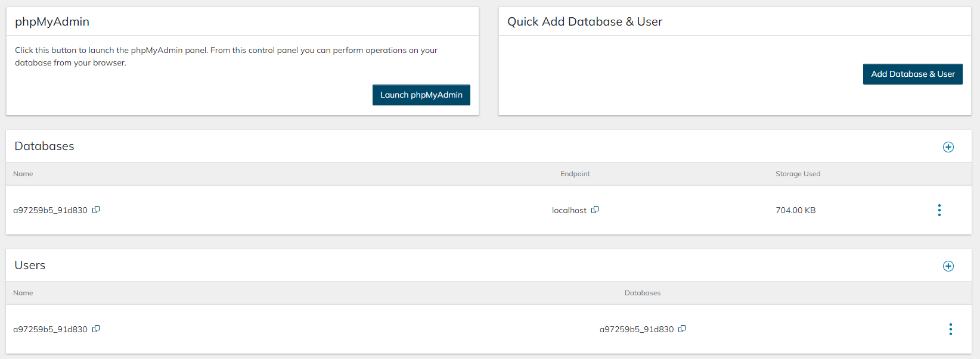Click the Users section heading
The height and width of the screenshot is (359, 980).
pyautogui.click(x=30, y=265)
